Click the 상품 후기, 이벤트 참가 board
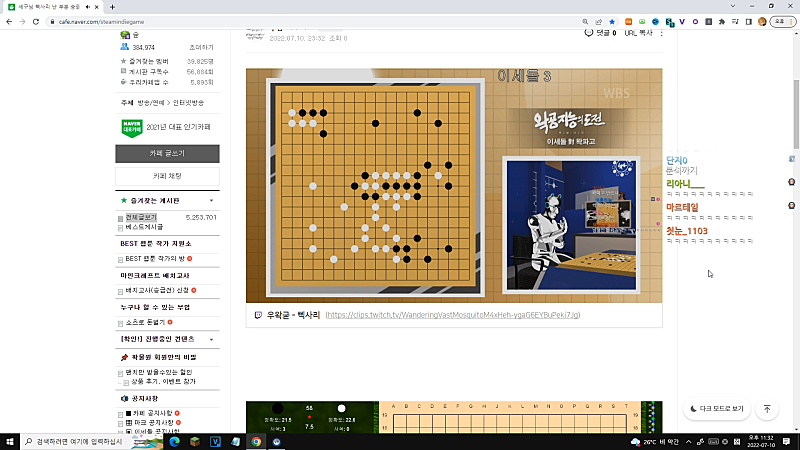This screenshot has height=450, width=800. pos(163,382)
